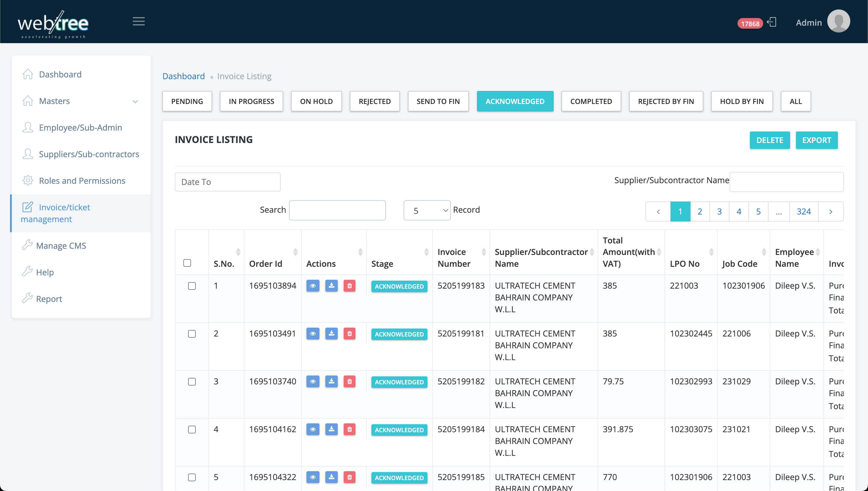Click the logout icon beside 17868
Image resolution: width=868 pixels, height=491 pixels.
coord(772,22)
